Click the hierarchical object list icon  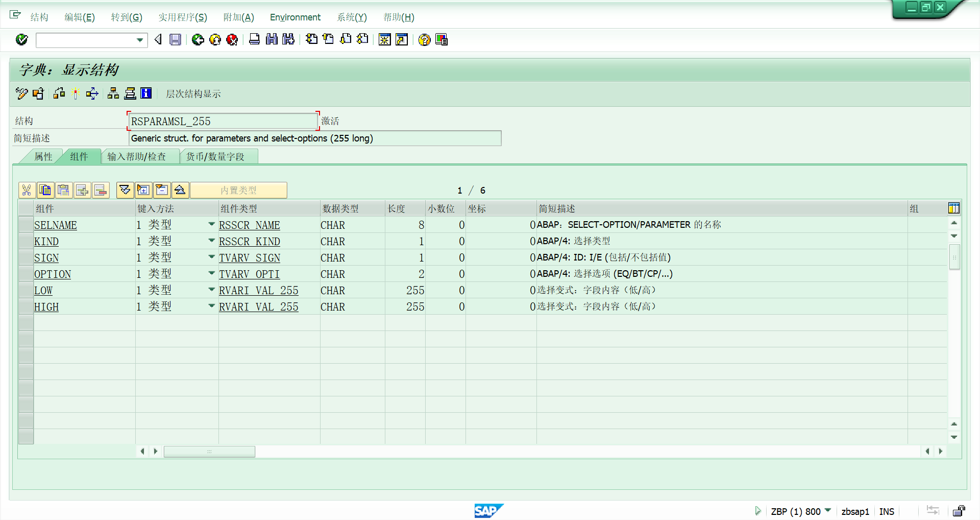(x=113, y=93)
